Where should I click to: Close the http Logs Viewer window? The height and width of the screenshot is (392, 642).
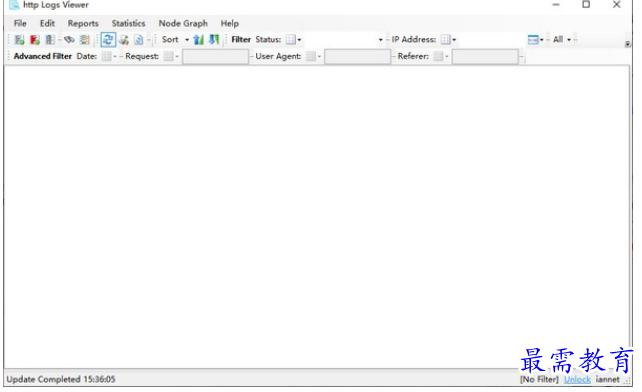[x=617, y=5]
